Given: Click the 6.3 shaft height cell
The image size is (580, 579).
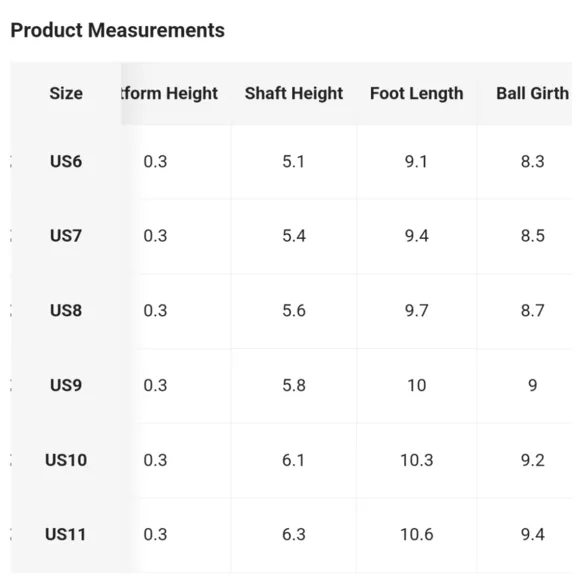Looking at the screenshot, I should click(294, 535).
